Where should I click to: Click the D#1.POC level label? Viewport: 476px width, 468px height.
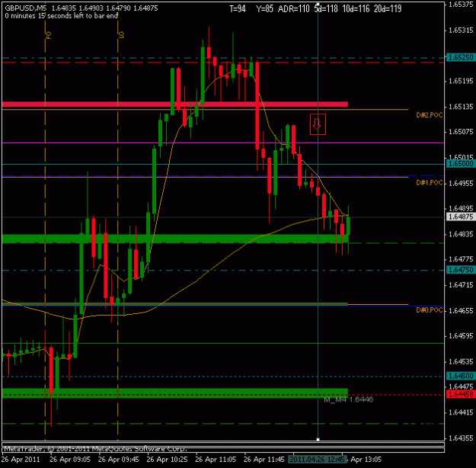[430, 182]
